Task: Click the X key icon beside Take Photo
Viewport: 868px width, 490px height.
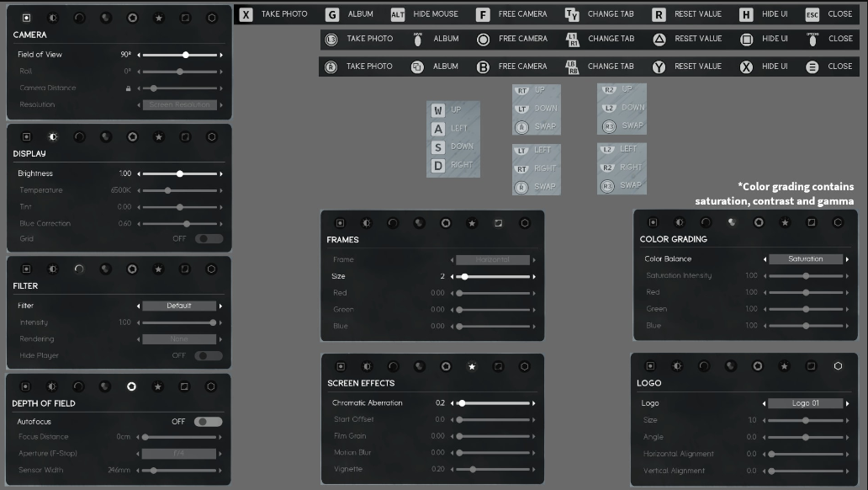Action: coord(246,14)
